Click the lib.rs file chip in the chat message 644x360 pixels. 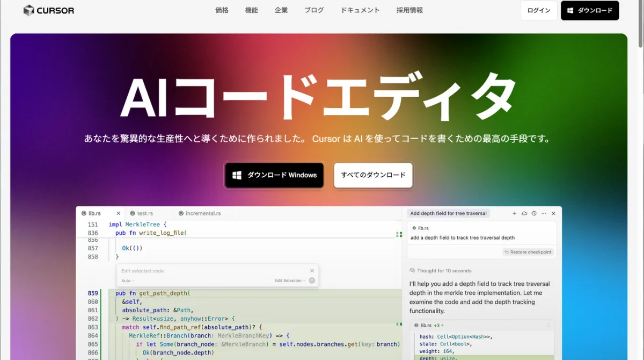[x=420, y=228]
